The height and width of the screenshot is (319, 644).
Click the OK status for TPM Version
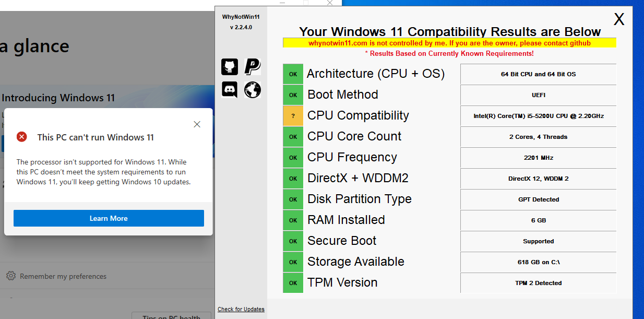[x=293, y=283]
